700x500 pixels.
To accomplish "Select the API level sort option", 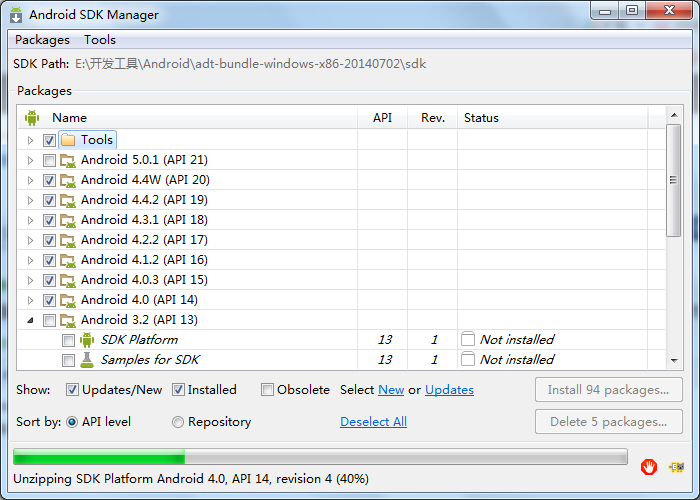I will [72, 422].
